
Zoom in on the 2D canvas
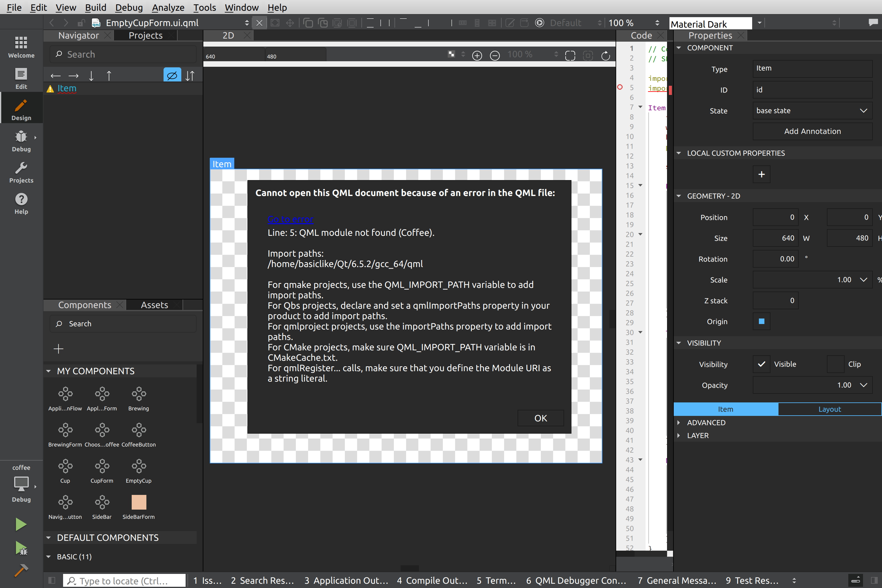477,55
